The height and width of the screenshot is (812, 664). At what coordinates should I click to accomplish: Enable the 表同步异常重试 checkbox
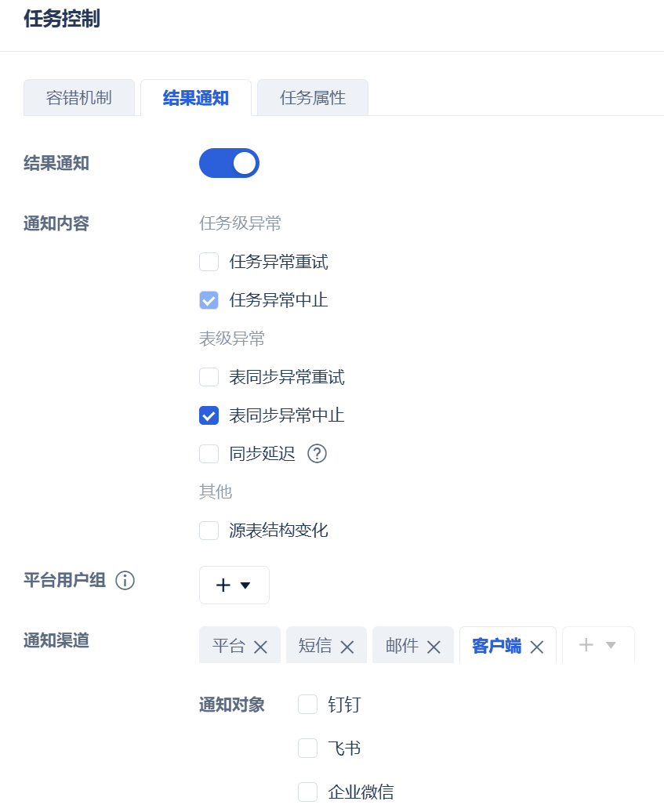209,377
